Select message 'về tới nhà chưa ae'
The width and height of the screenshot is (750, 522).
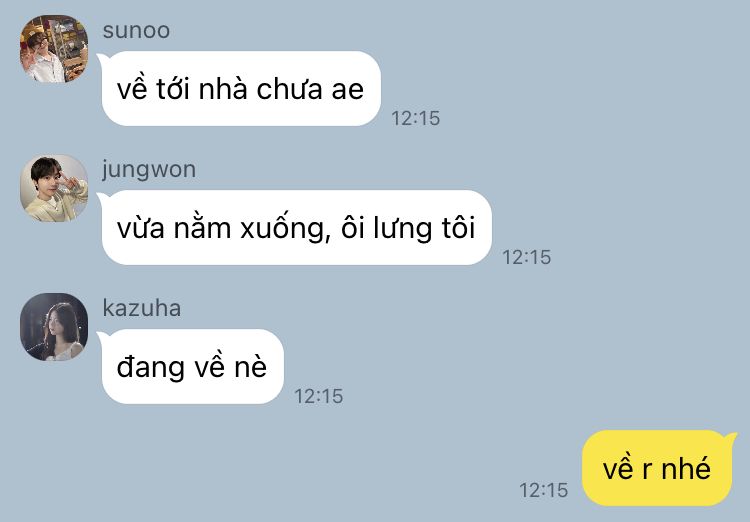[241, 89]
